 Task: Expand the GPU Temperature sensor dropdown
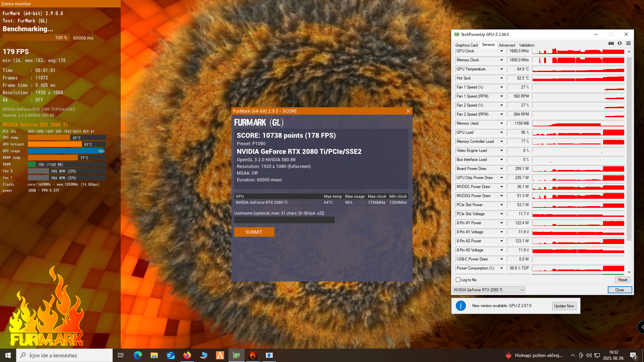(501, 69)
